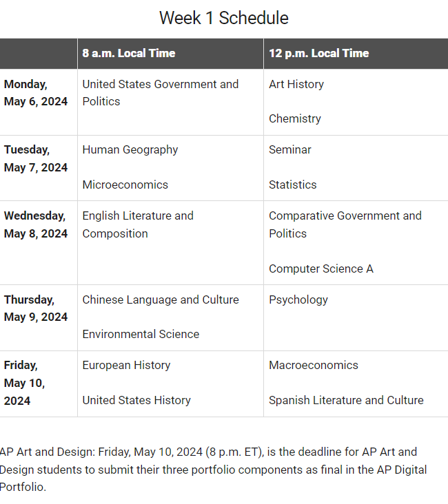
Task: Click Chinese Language and Culture entry
Action: [161, 300]
